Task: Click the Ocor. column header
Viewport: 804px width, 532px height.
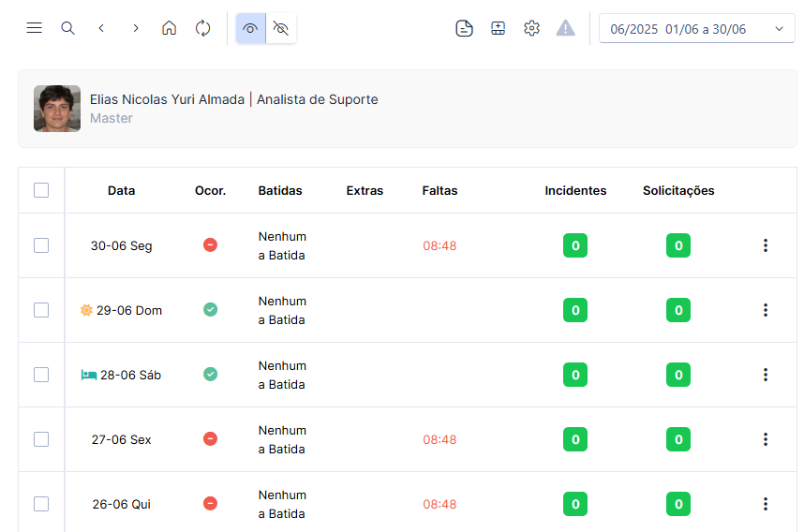Action: point(210,191)
